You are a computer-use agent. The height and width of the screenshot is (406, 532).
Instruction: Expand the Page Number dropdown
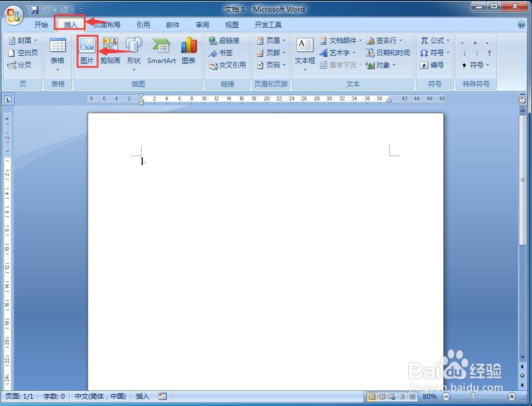pyautogui.click(x=284, y=65)
